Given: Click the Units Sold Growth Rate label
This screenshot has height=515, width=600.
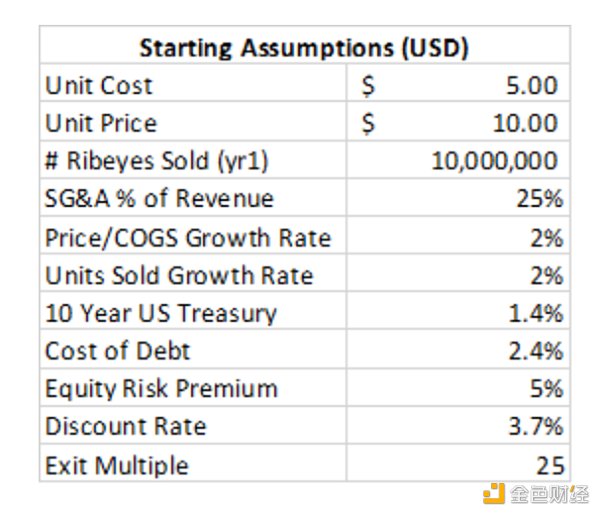Looking at the screenshot, I should [x=179, y=276].
